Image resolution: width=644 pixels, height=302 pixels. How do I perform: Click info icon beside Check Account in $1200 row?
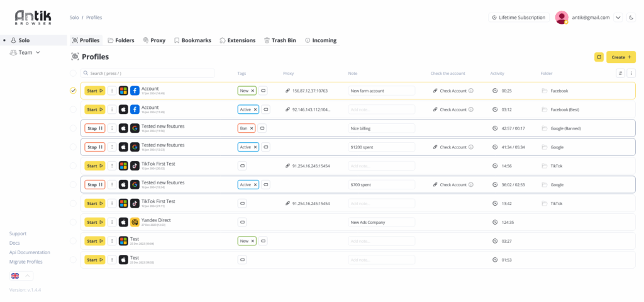pyautogui.click(x=470, y=147)
